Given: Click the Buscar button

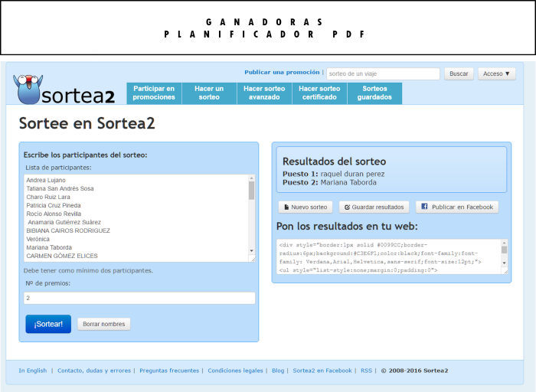Looking at the screenshot, I should click(459, 73).
